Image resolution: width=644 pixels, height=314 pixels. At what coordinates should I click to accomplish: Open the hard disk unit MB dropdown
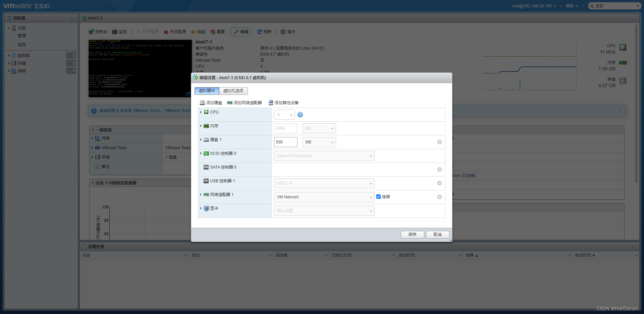tap(319, 142)
